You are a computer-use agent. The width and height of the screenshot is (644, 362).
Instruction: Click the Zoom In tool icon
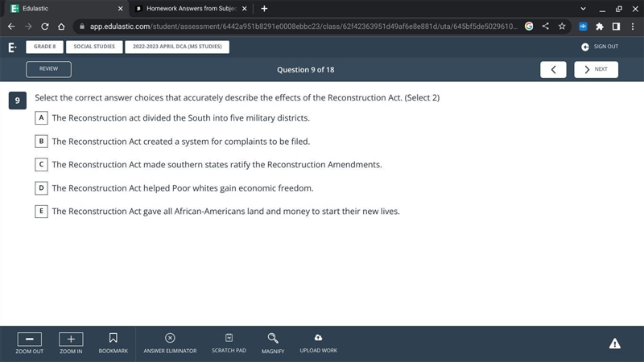point(71,339)
